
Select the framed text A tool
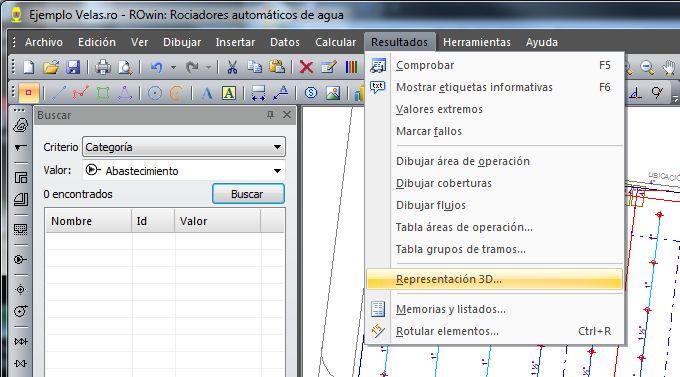(x=229, y=93)
